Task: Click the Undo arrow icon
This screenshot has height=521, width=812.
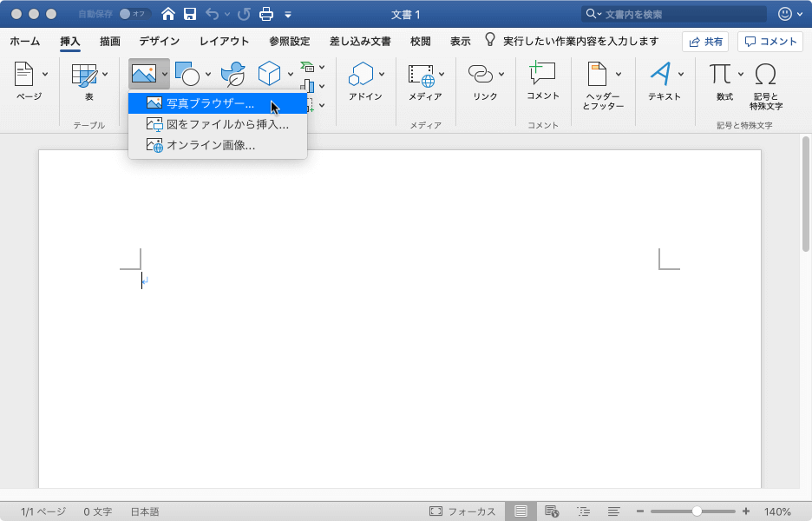Action: (x=212, y=14)
